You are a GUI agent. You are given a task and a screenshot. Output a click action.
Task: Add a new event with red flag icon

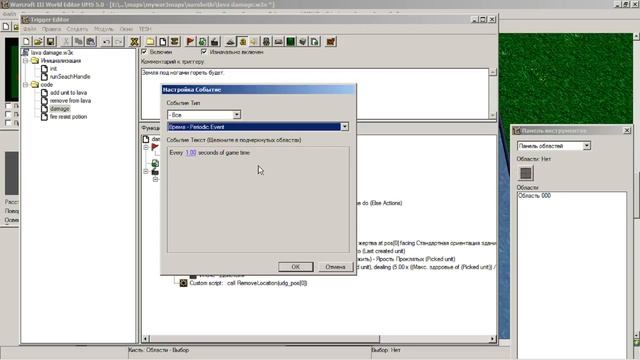(190, 42)
